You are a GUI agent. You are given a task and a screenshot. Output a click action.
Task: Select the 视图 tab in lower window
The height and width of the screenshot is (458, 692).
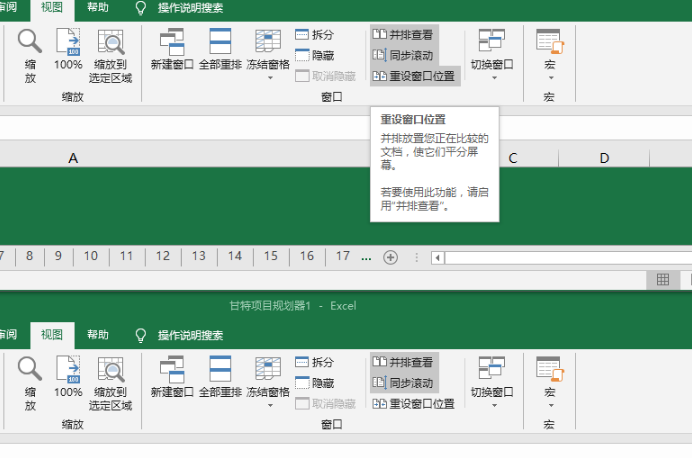coord(52,335)
